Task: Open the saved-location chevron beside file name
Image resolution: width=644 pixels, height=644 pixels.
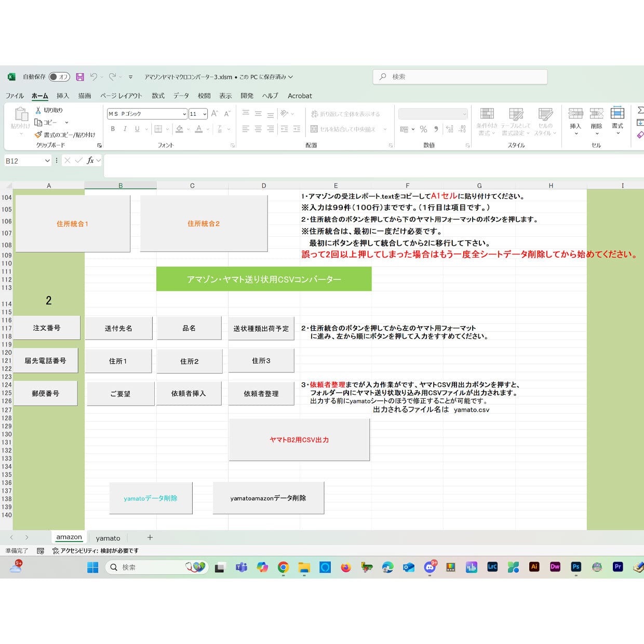Action: 291,77
